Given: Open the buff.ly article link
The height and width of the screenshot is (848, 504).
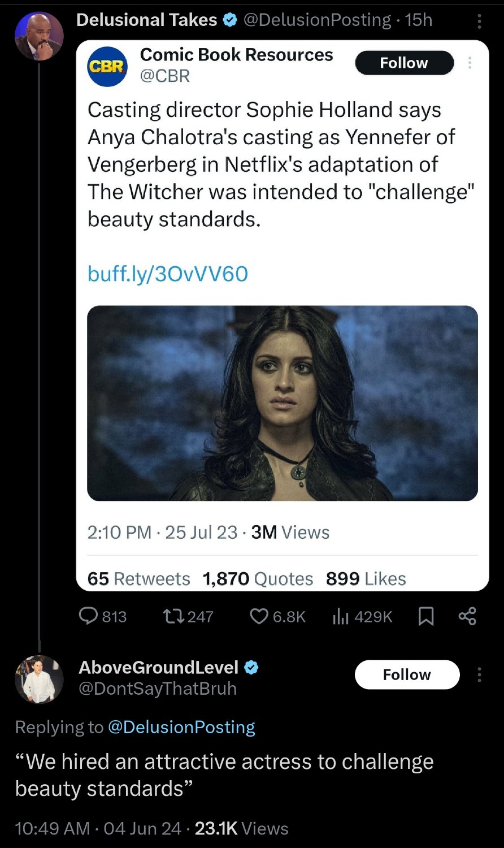Looking at the screenshot, I should click(x=168, y=274).
